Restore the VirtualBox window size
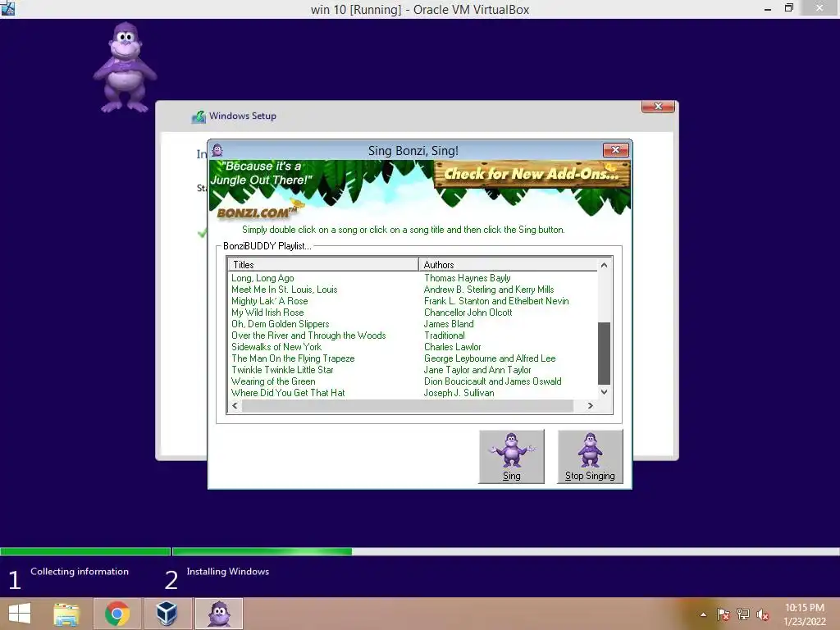The height and width of the screenshot is (630, 840). pos(788,8)
